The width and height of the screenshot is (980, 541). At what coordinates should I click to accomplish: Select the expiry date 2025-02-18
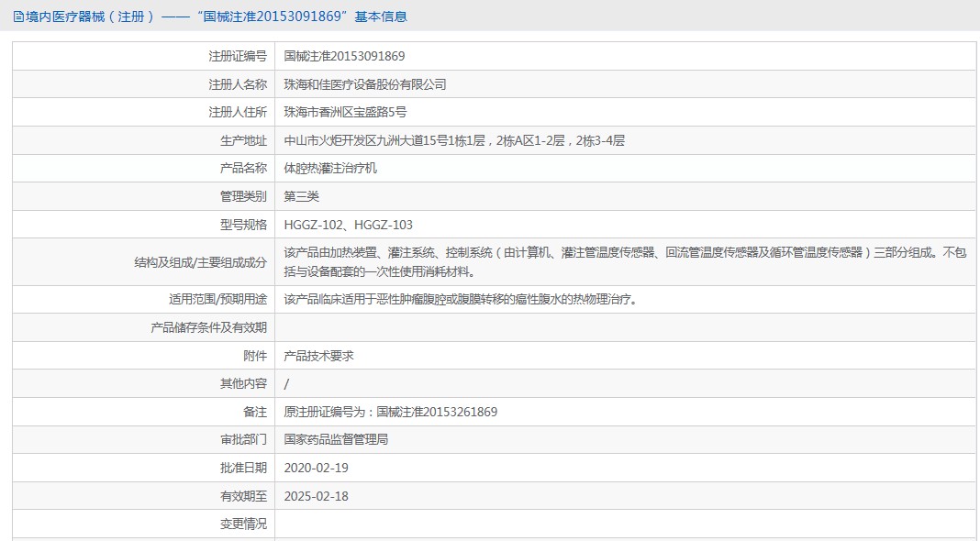coord(317,496)
